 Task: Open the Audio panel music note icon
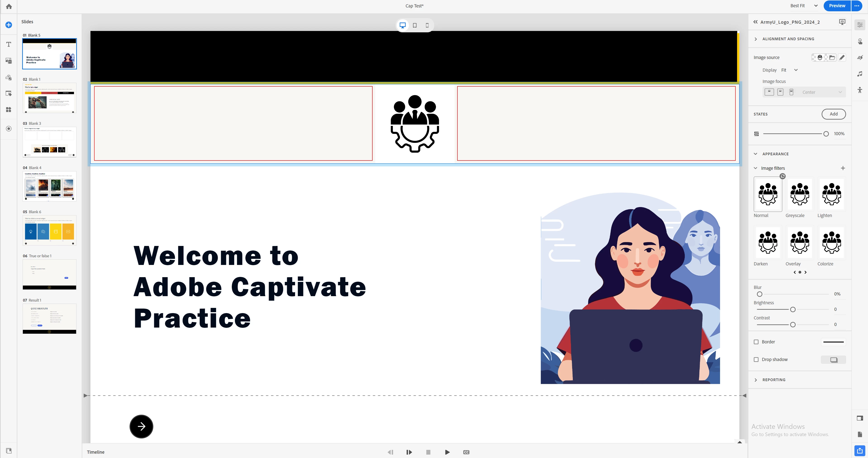(860, 74)
